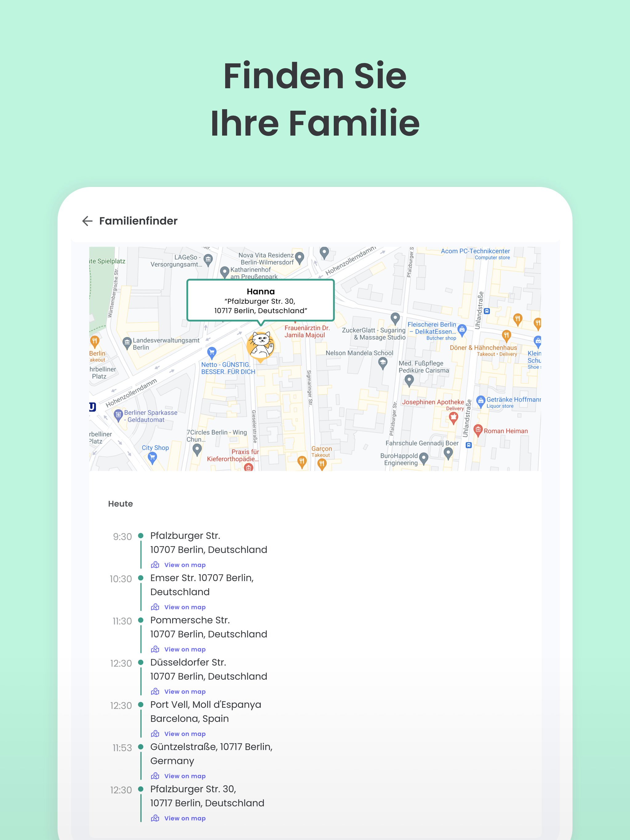
Task: Tap Berliner Sparkasse Geldautomat pin
Action: 118,416
